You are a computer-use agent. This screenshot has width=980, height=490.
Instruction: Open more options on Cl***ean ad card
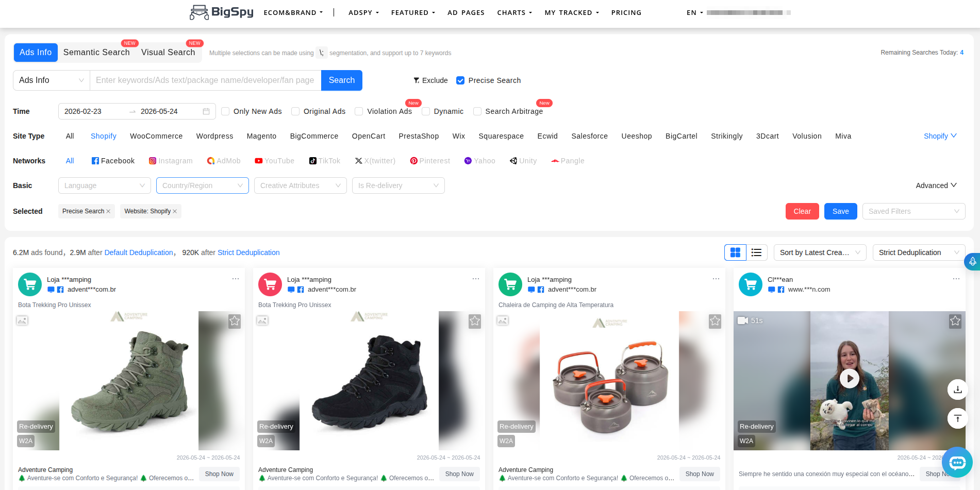point(956,279)
